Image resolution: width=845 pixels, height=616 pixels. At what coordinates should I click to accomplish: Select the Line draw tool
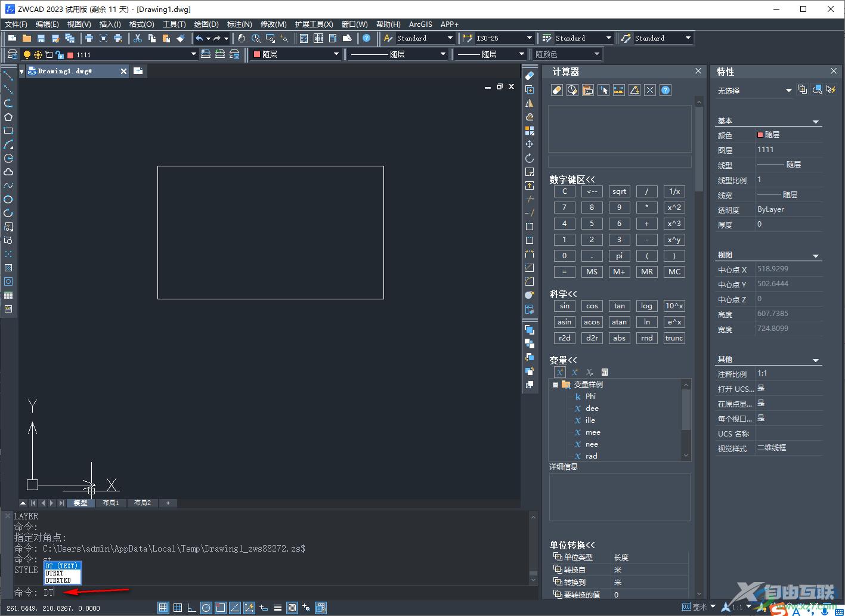[8, 76]
